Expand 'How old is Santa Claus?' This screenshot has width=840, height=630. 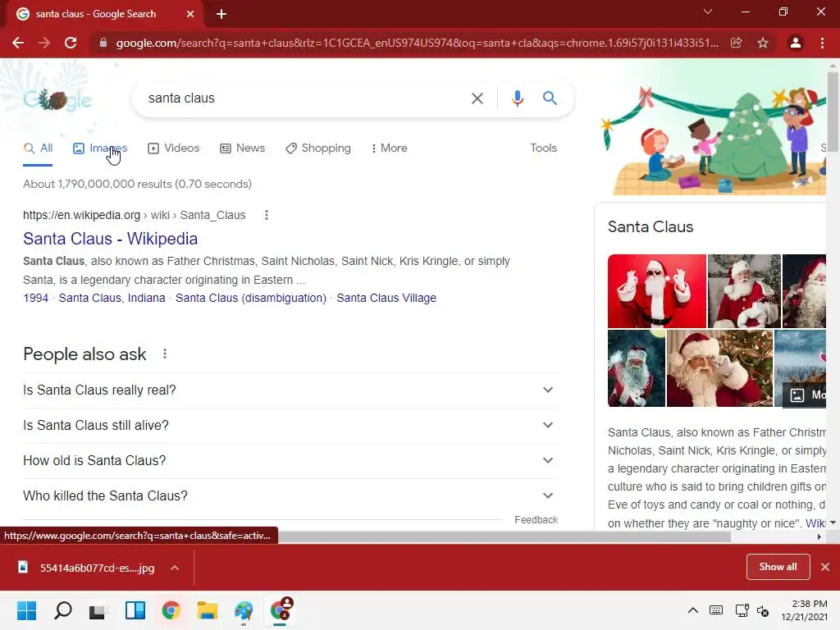[x=290, y=461]
